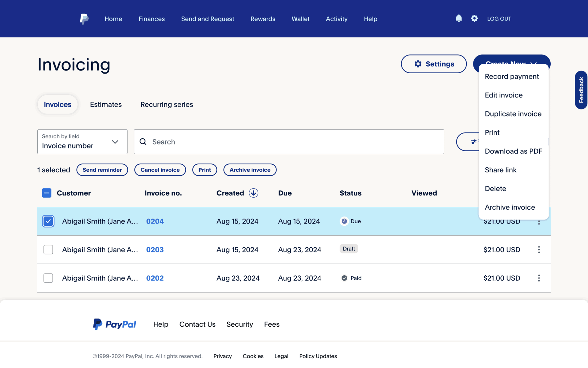Open the Privacy link

[223, 356]
